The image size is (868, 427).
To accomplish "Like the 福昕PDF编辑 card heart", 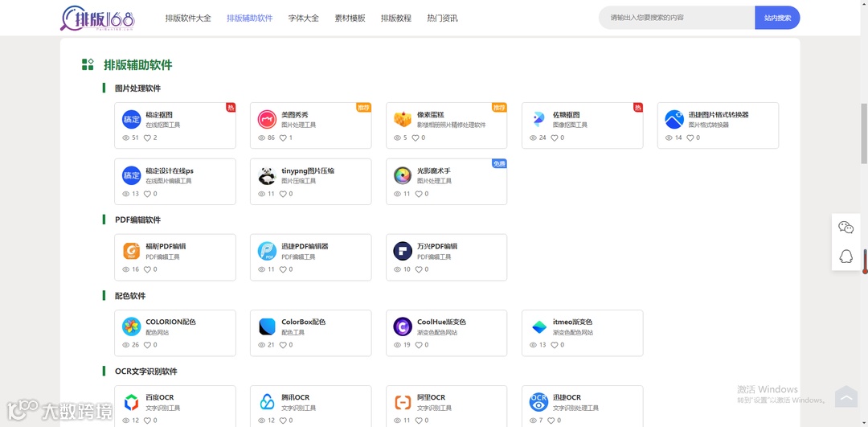I will coord(147,269).
